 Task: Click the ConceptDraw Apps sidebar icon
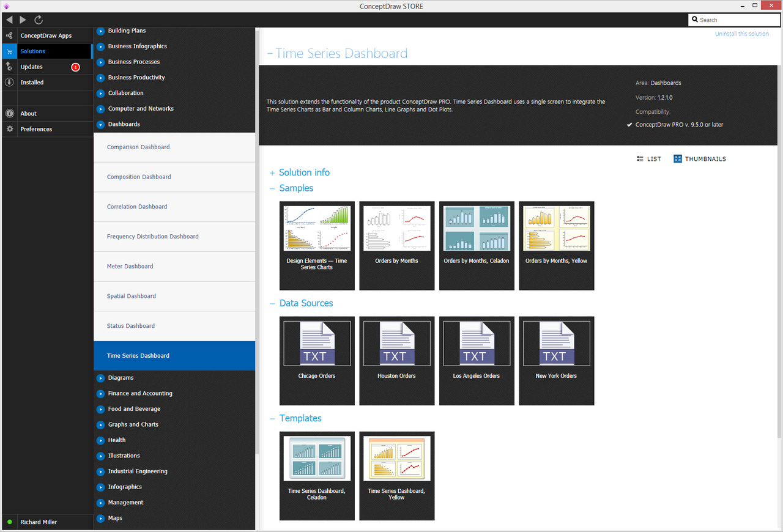[9, 35]
